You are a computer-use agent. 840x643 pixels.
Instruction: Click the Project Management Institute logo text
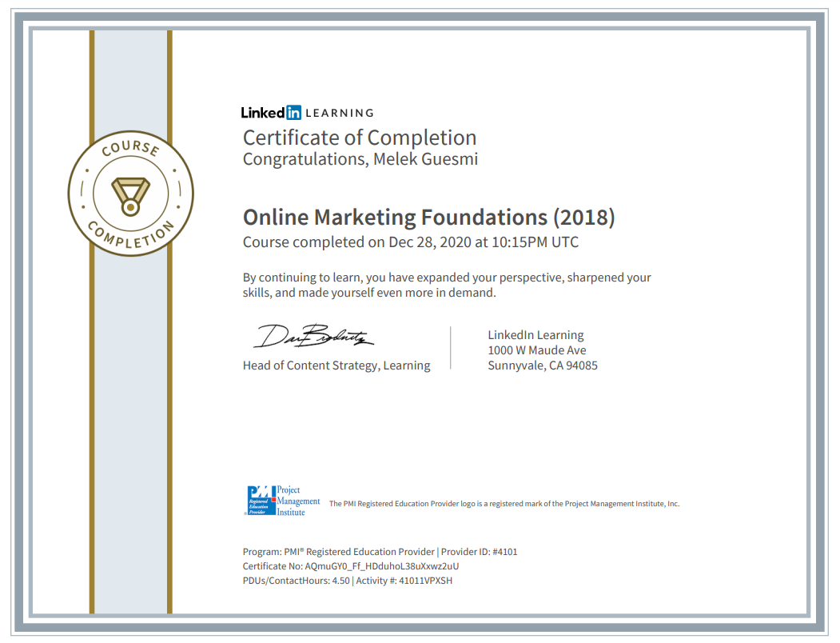(298, 501)
